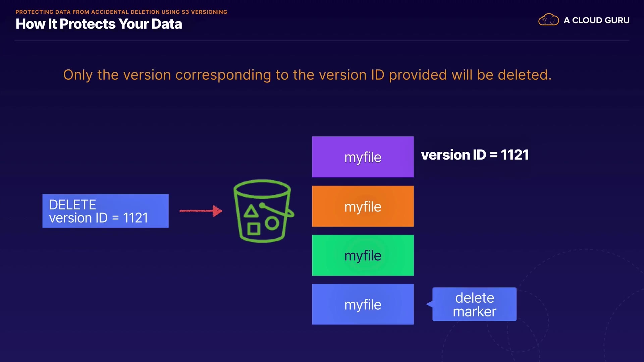
Task: Click the A Cloud Guru cloud logo
Action: (x=548, y=20)
